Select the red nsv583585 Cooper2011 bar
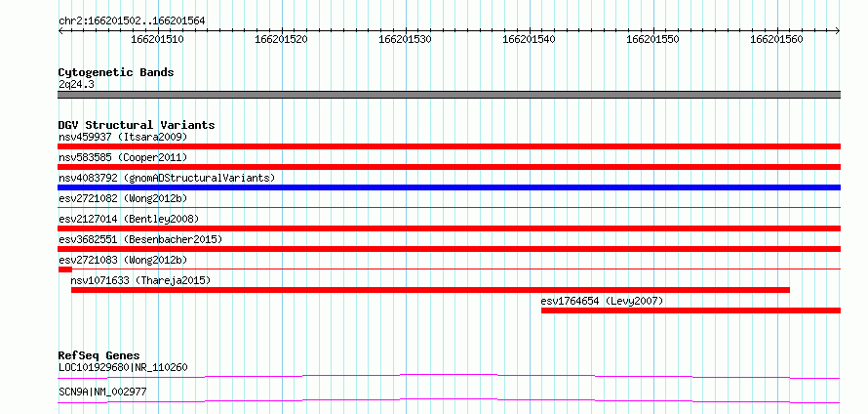The width and height of the screenshot is (868, 414). point(449,167)
